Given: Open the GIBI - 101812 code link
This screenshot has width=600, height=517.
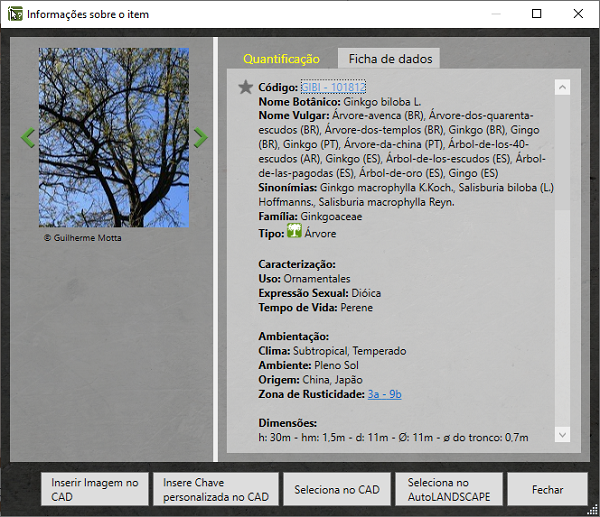Looking at the screenshot, I should (333, 88).
